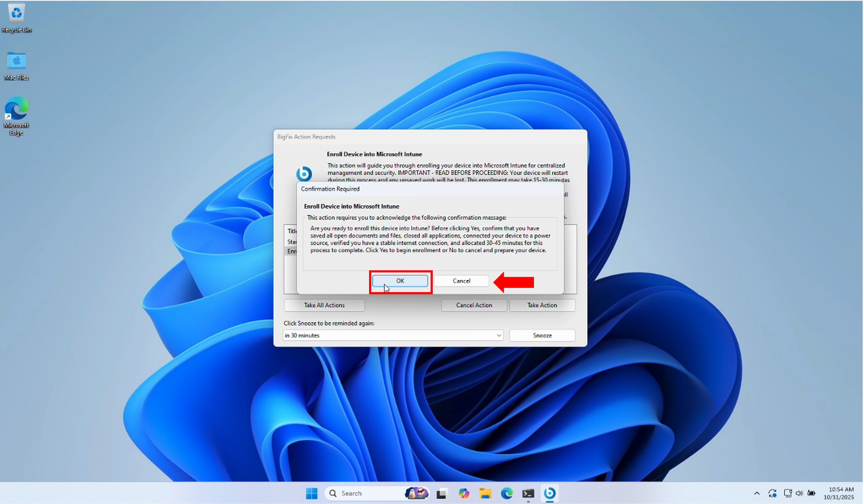The width and height of the screenshot is (864, 504).
Task: Open File Explorer from the taskbar
Action: [x=486, y=493]
